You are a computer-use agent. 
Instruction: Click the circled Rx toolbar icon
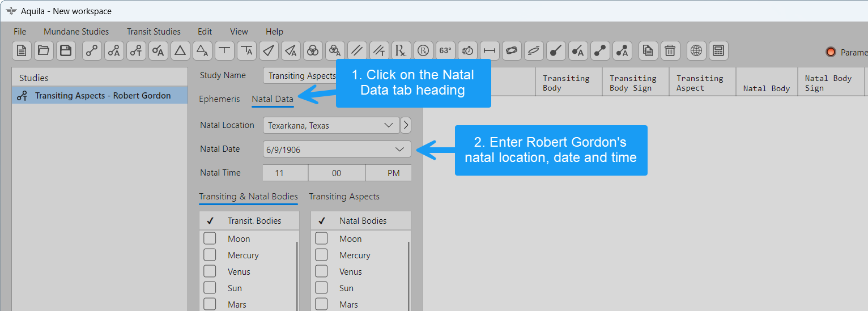[x=423, y=50]
